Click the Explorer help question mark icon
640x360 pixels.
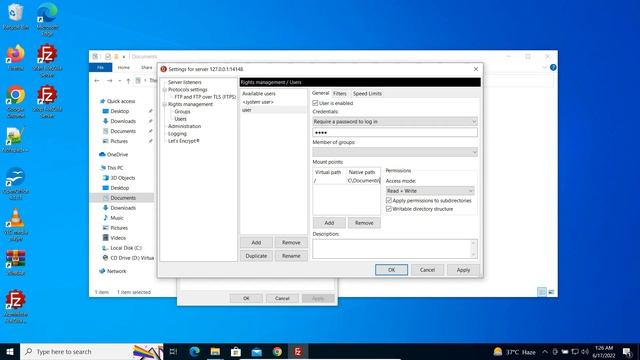[553, 67]
